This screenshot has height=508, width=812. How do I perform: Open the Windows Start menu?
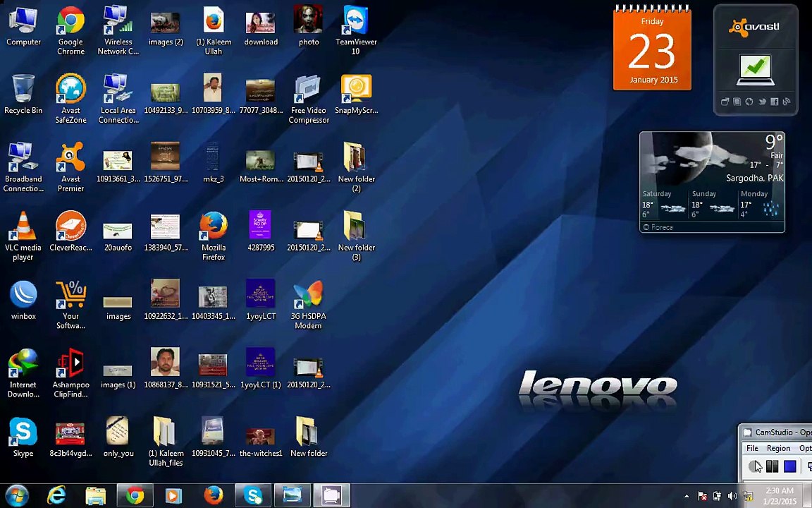pos(17,495)
